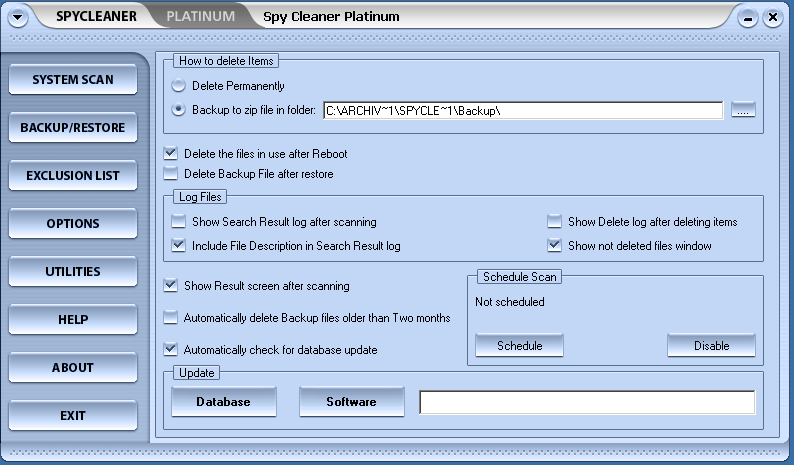Enable automatic deletion of old Backup files
The image size is (794, 465).
click(171, 318)
